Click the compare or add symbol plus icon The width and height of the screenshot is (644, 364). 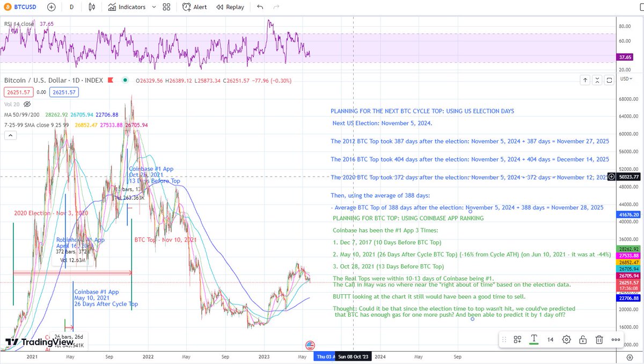50,7
